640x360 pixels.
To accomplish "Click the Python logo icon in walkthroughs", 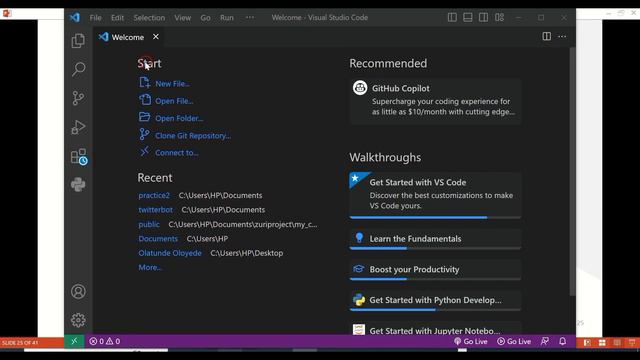I will point(359,300).
